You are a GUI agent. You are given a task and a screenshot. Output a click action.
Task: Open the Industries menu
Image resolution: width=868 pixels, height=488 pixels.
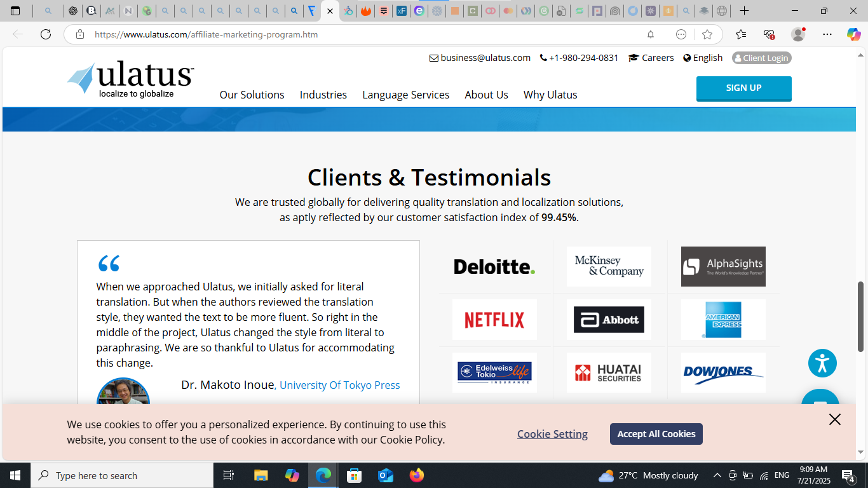coord(323,95)
